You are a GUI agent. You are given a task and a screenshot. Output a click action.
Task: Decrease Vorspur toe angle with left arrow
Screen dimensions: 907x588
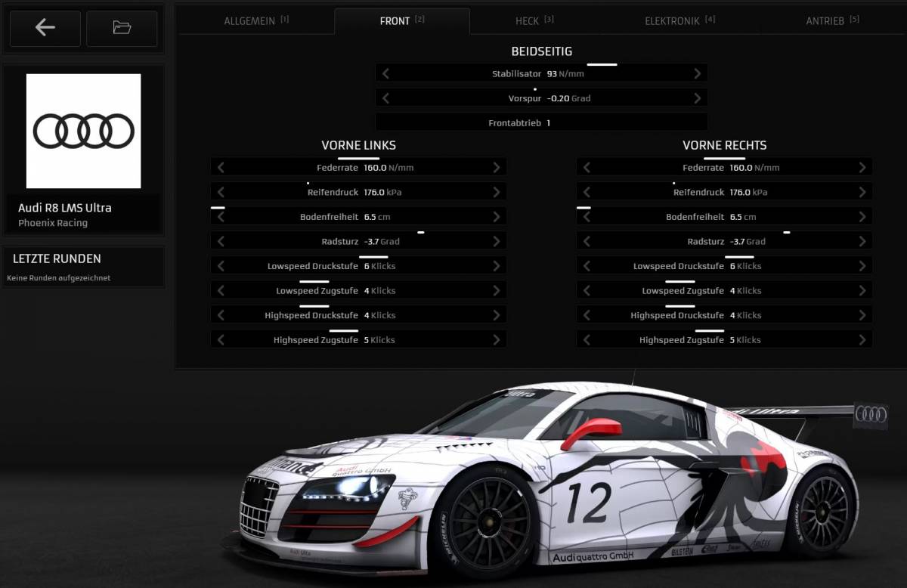tap(385, 98)
